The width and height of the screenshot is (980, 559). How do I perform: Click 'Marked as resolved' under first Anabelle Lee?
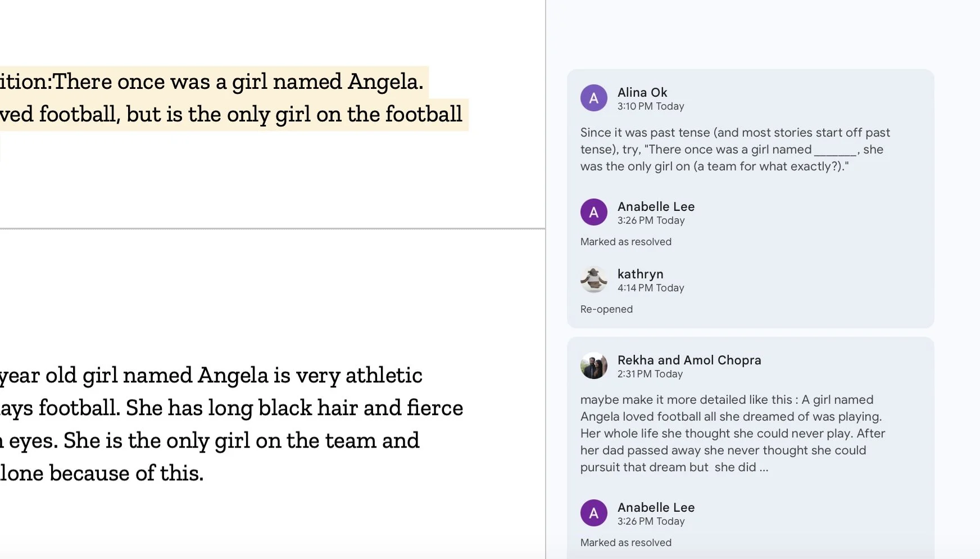point(626,242)
